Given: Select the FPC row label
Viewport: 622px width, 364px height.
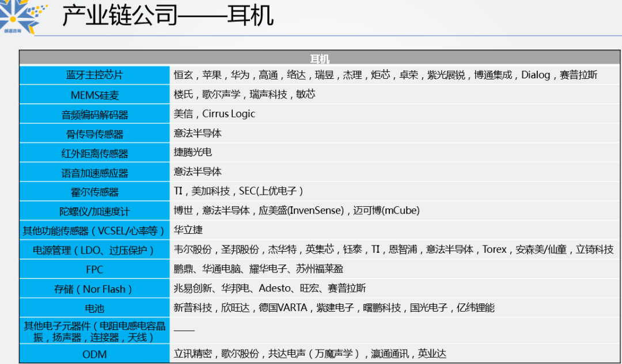Looking at the screenshot, I should 94,269.
